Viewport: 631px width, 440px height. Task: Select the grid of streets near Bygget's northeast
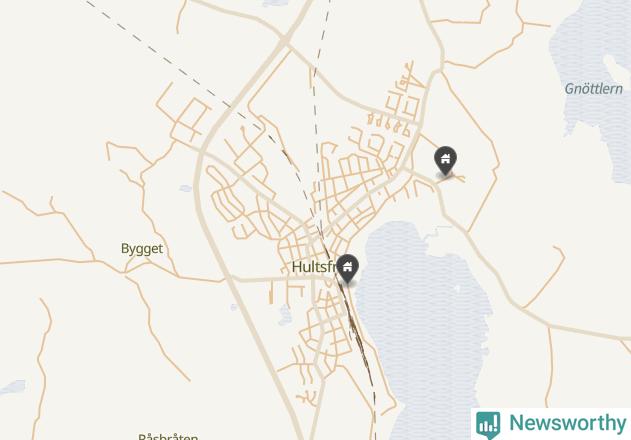tap(186, 117)
